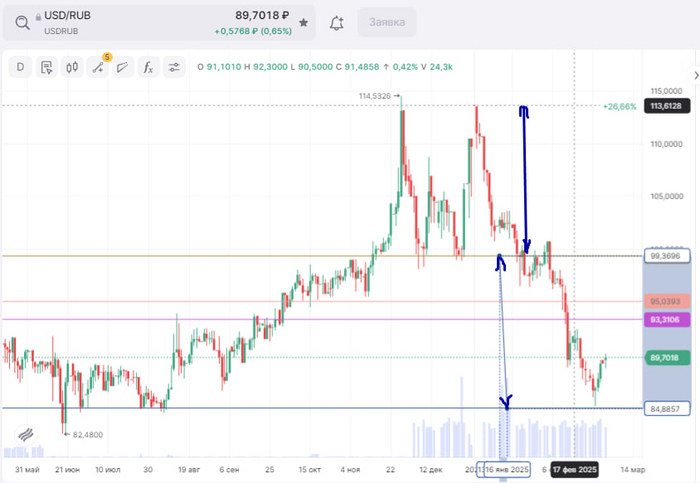
Task: Open the fx indicators menu
Action: tap(148, 67)
